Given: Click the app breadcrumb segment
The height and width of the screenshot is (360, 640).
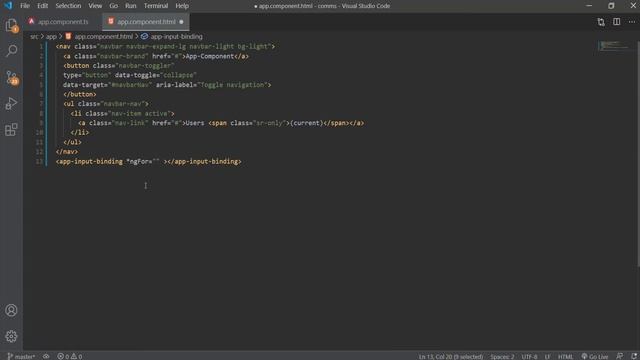Looking at the screenshot, I should click(51, 36).
